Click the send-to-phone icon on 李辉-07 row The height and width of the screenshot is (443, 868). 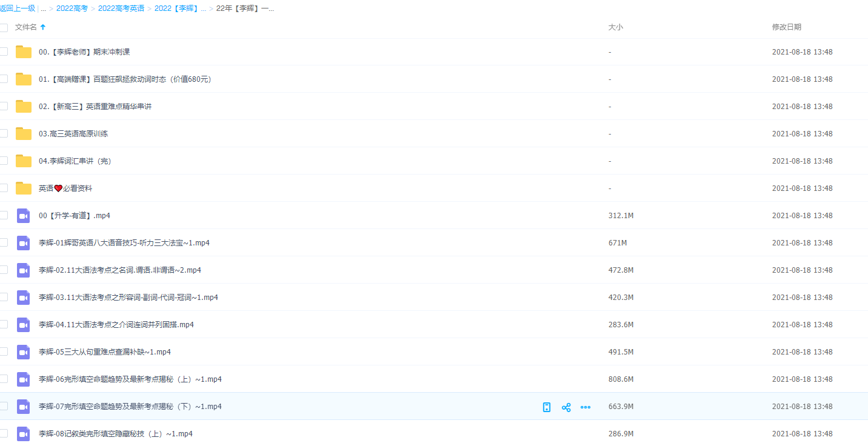pyautogui.click(x=547, y=407)
